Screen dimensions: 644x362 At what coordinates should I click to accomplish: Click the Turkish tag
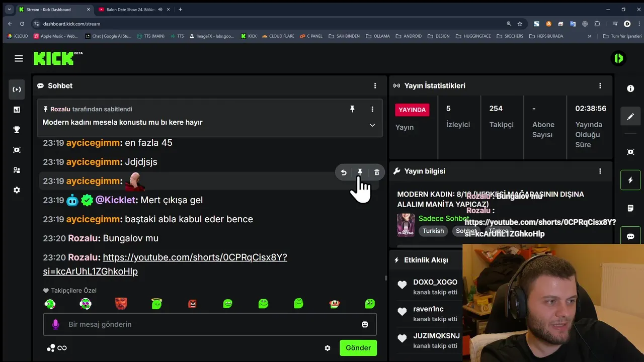(433, 231)
